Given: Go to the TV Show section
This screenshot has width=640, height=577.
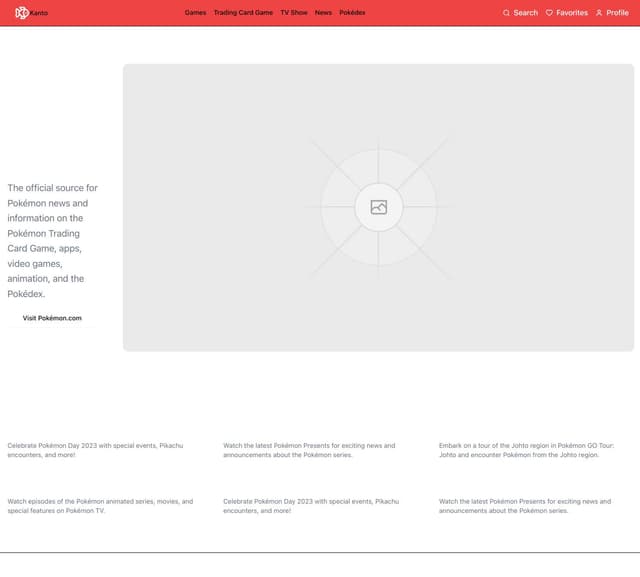Looking at the screenshot, I should click(x=294, y=13).
